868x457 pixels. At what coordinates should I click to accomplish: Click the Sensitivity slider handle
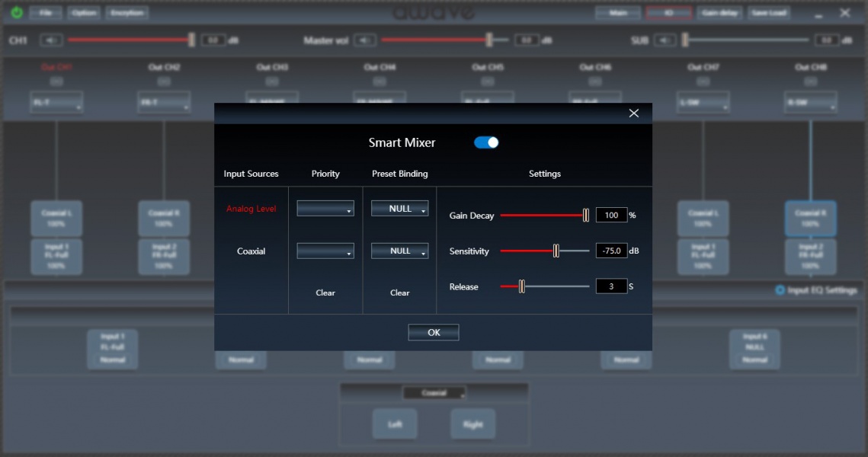coord(556,251)
